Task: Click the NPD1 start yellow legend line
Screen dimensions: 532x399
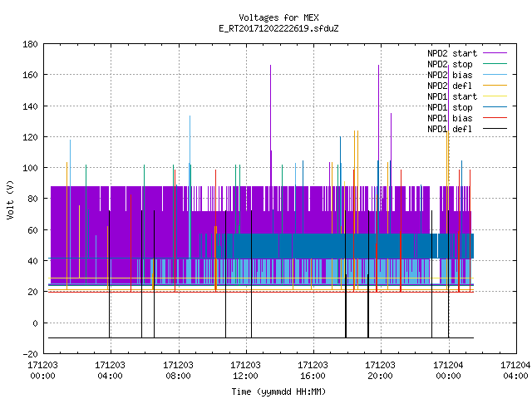Action: [495, 96]
